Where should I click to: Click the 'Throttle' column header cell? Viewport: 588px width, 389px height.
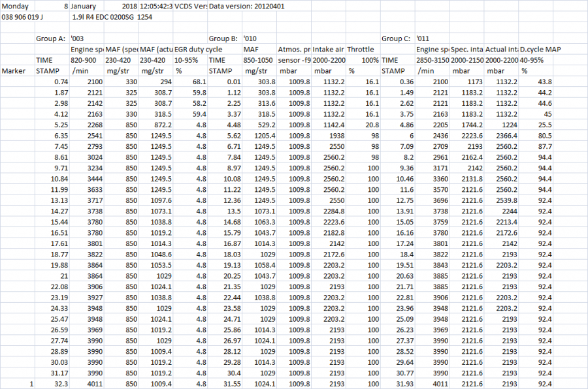click(x=361, y=49)
